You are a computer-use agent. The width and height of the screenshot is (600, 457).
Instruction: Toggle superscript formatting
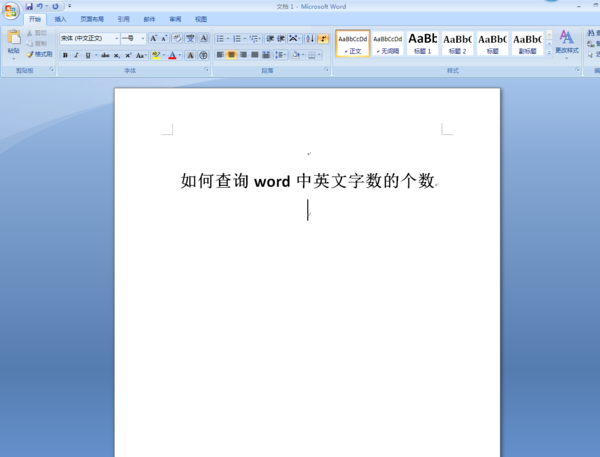pos(128,55)
